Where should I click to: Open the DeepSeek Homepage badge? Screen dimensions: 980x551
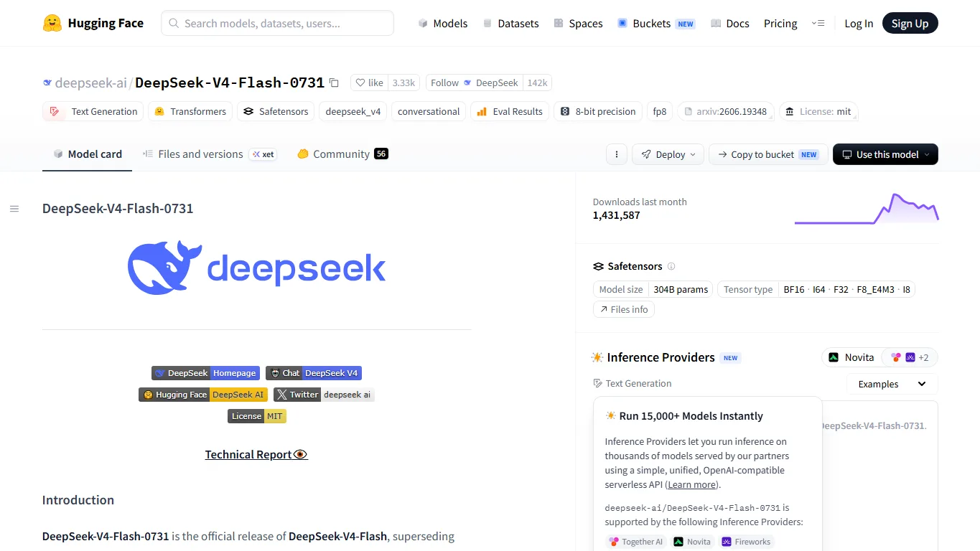205,373
